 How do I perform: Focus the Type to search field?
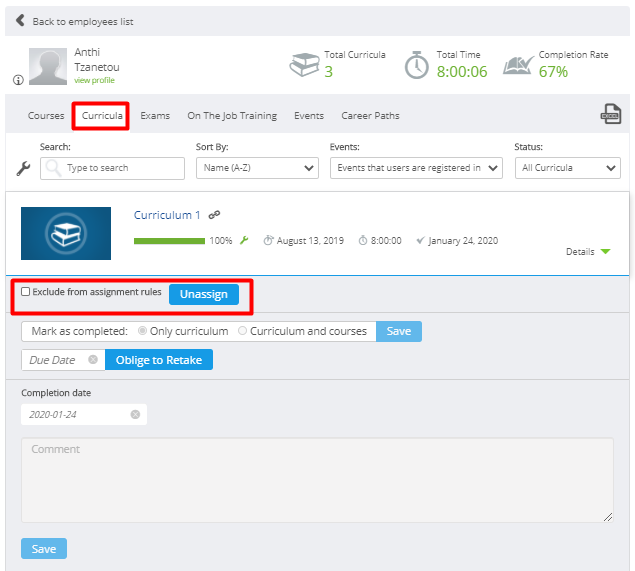112,168
